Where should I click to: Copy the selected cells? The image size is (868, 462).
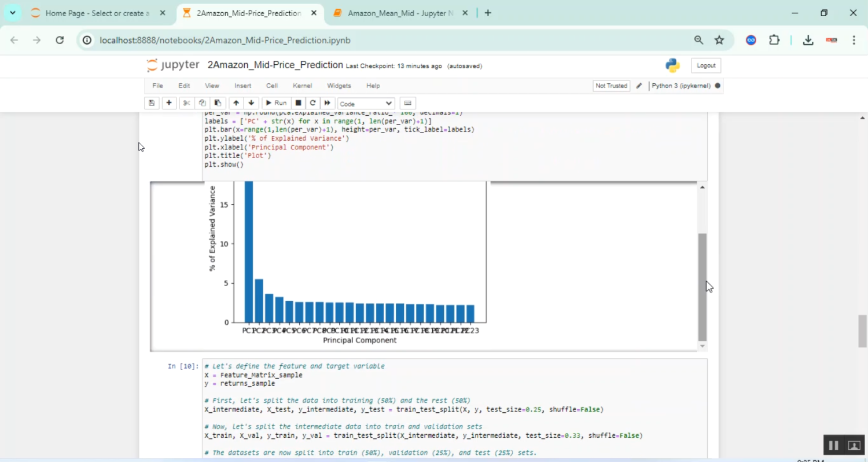click(x=201, y=102)
